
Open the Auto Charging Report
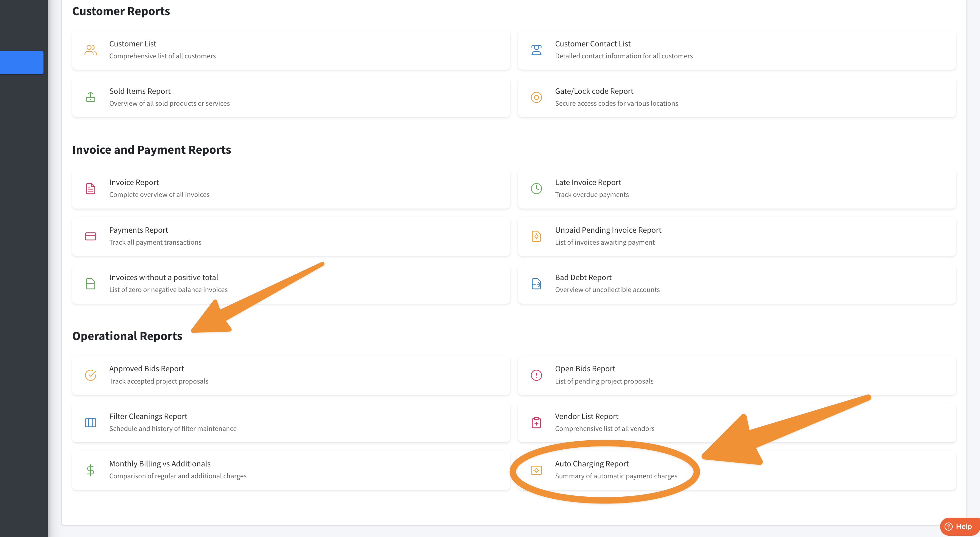pos(591,464)
